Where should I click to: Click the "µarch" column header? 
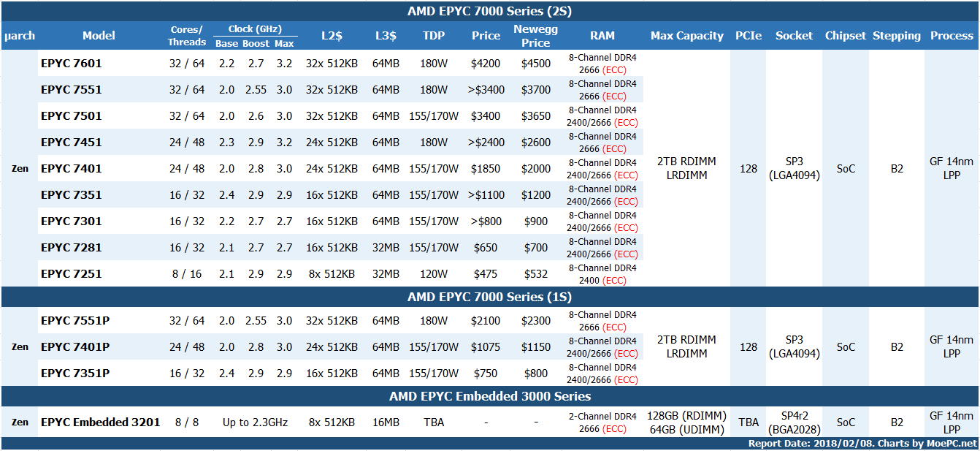(20, 36)
